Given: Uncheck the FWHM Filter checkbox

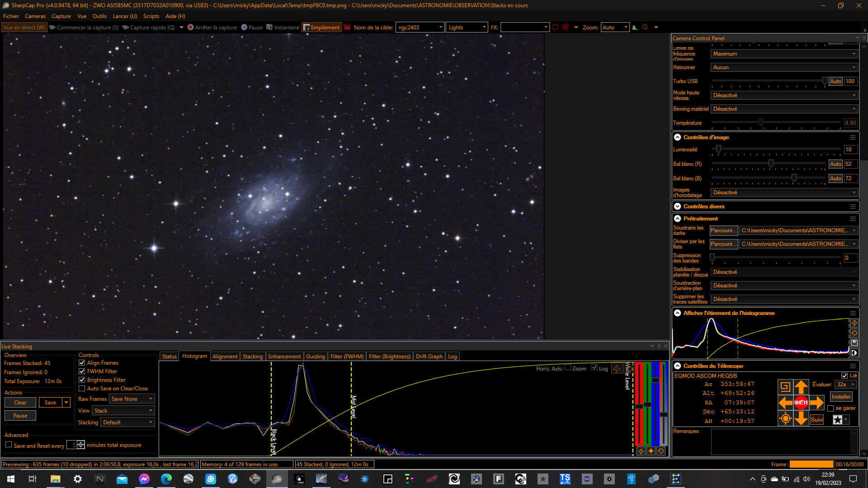Looking at the screenshot, I should 82,371.
